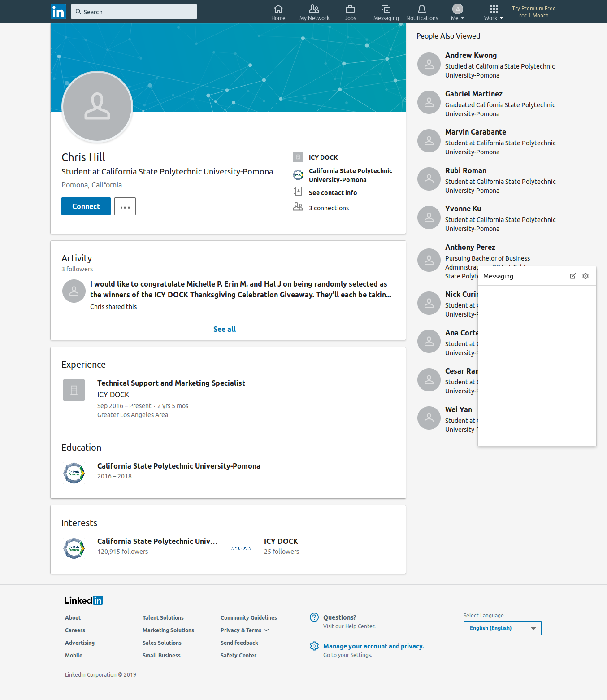This screenshot has height=700, width=607.
Task: Open Anthony Perez's profile name
Action: (470, 247)
